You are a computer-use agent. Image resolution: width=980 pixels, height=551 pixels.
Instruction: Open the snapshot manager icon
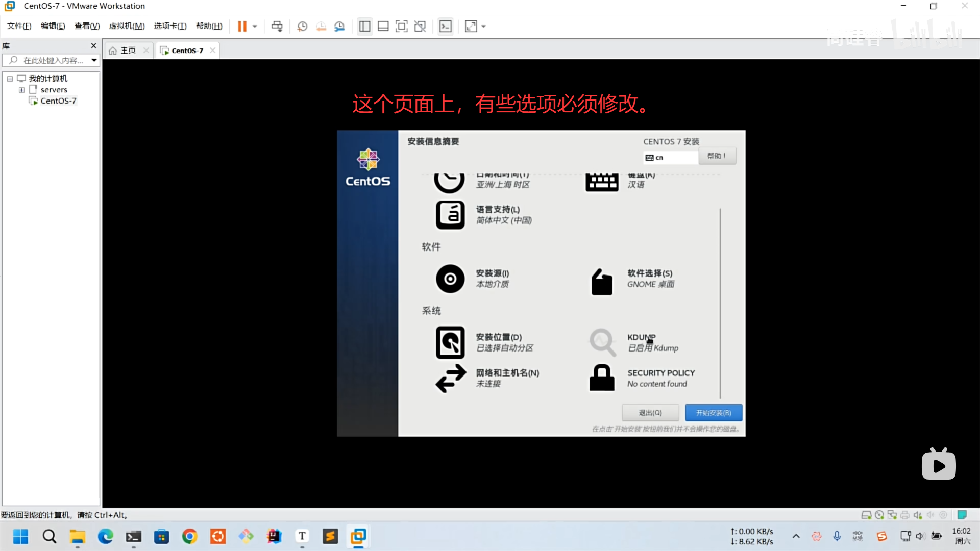point(339,27)
